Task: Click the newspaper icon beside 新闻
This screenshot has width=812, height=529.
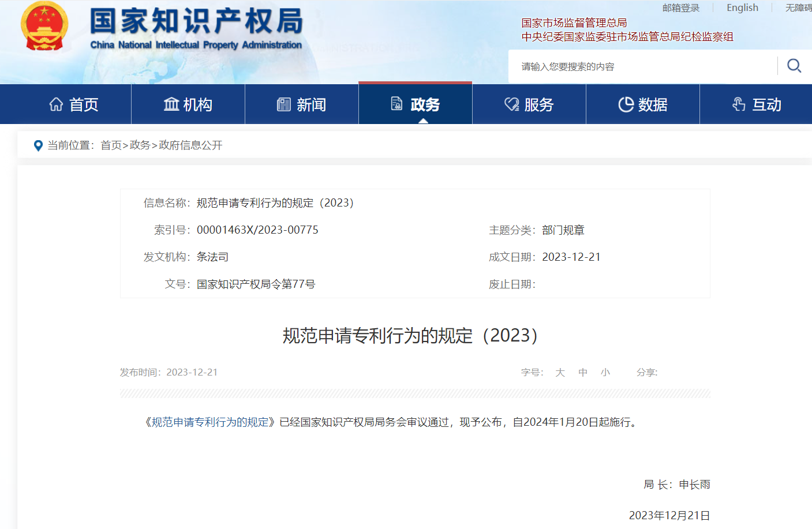Action: (x=284, y=104)
